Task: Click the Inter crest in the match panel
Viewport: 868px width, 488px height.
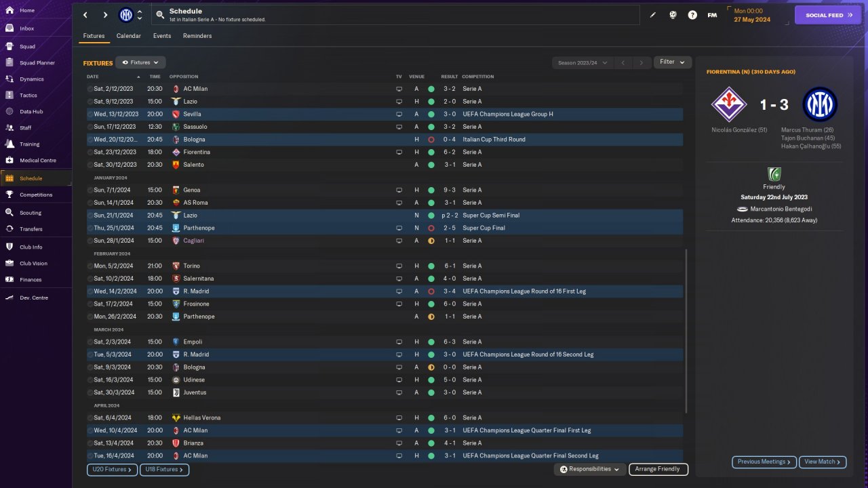Action: (x=820, y=104)
